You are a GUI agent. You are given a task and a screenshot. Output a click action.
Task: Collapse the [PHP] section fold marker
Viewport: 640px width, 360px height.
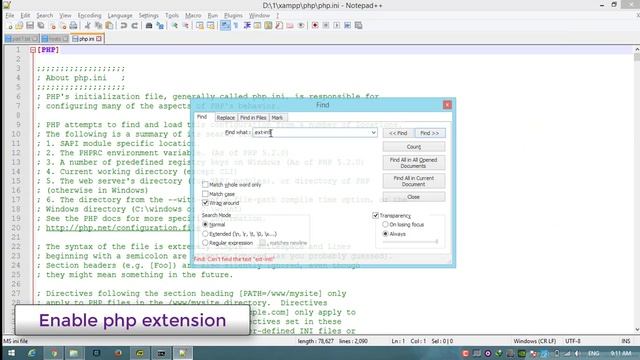(33, 50)
